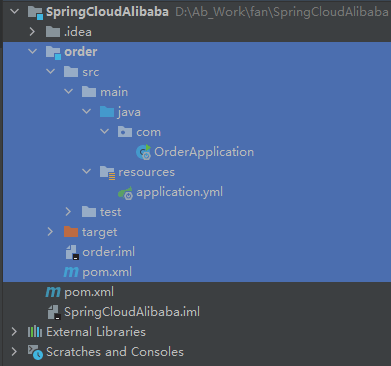
Task: Expand the test folder
Action: click(68, 212)
